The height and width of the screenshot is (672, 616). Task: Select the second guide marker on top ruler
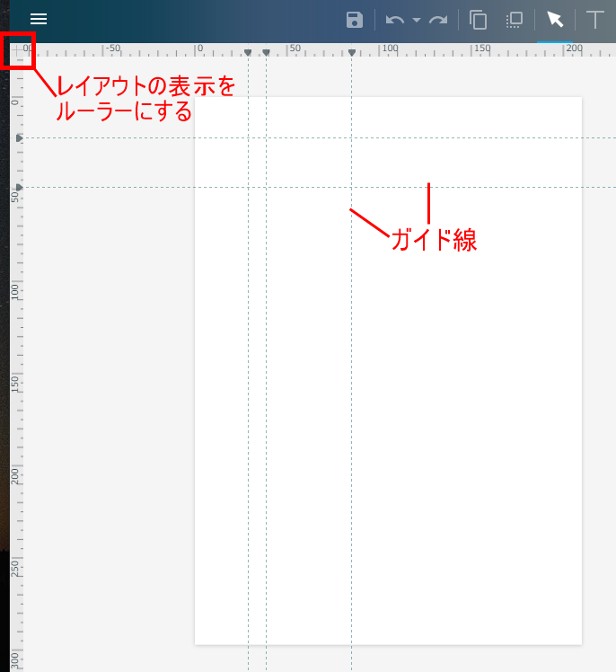point(267,53)
